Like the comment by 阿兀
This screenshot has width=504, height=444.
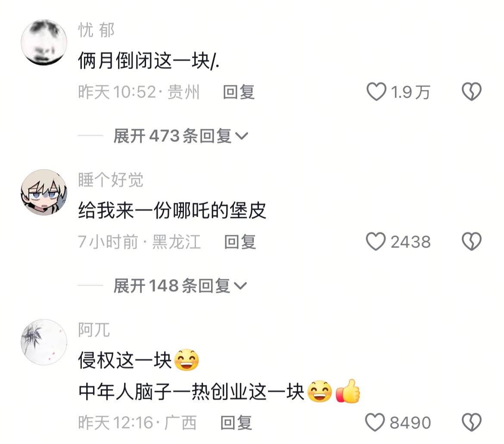[x=375, y=422]
